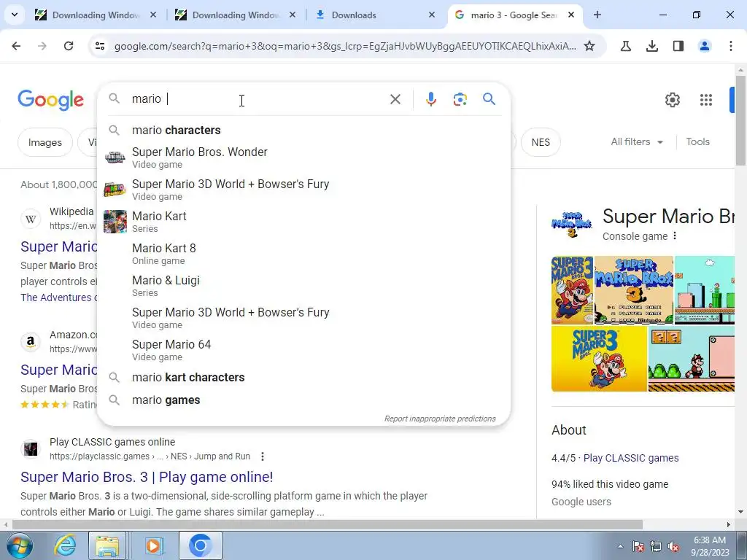Image resolution: width=747 pixels, height=560 pixels.
Task: Click Report inappropriate predictions link
Action: tap(440, 419)
